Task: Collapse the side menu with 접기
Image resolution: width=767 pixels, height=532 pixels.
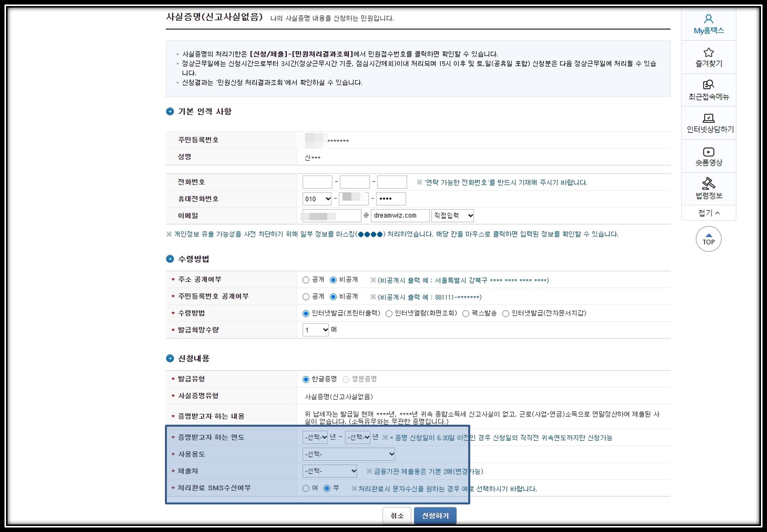Action: pyautogui.click(x=708, y=213)
